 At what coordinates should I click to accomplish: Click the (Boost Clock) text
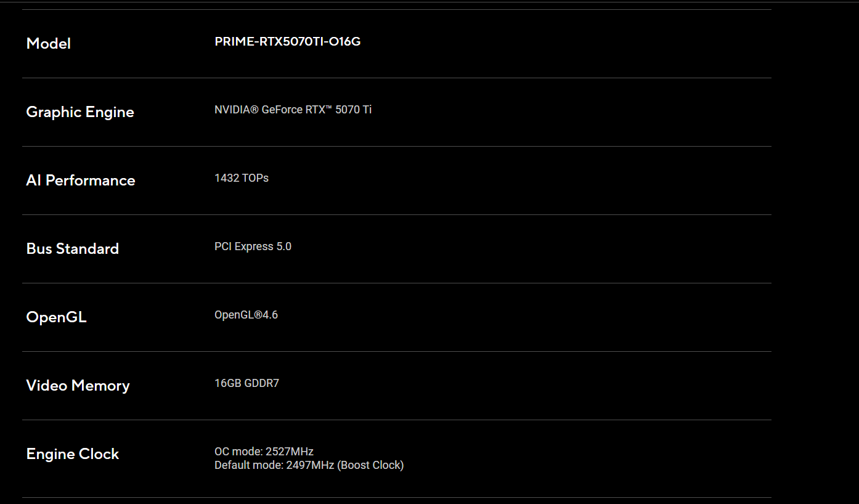pos(370,465)
